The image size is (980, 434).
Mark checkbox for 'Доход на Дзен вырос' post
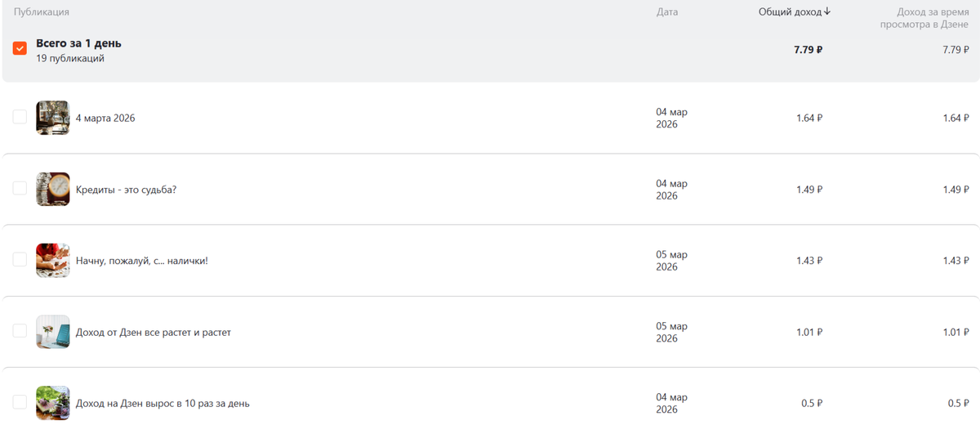point(20,402)
